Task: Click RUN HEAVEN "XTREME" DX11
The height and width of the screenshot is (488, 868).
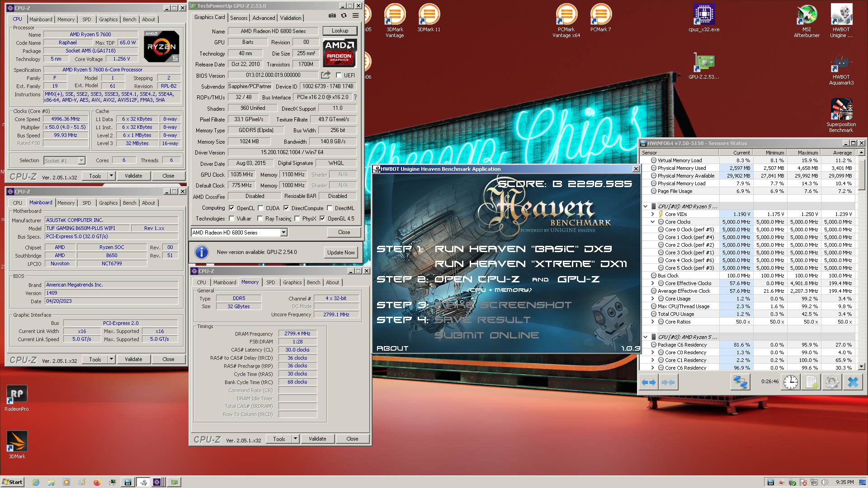Action: tap(531, 264)
